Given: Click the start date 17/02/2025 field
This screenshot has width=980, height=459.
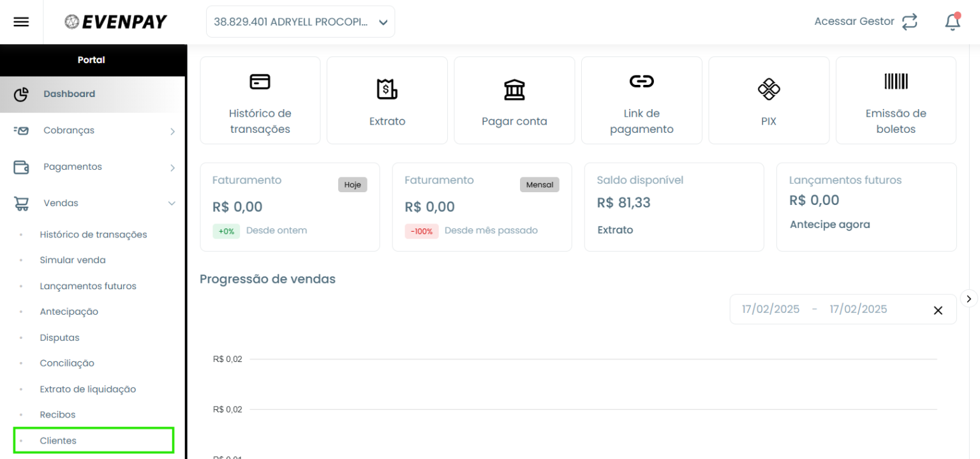Looking at the screenshot, I should click(x=771, y=309).
